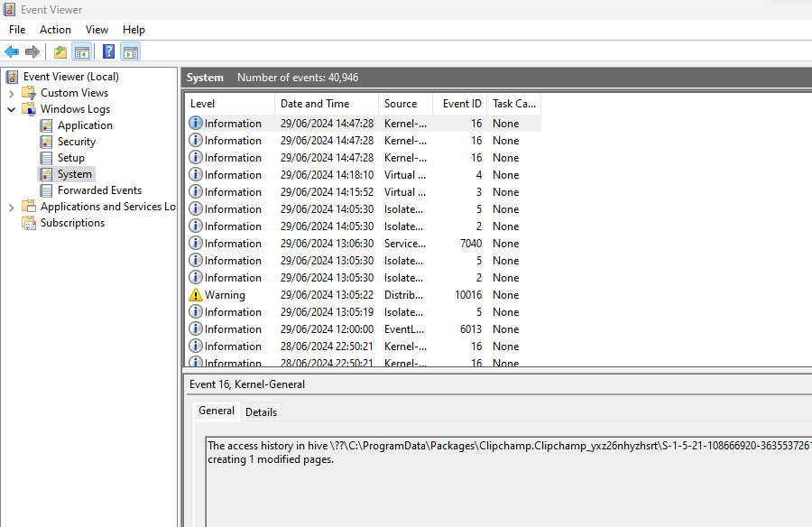This screenshot has height=527, width=812.
Task: Click the Up One Level folder icon
Action: point(60,51)
